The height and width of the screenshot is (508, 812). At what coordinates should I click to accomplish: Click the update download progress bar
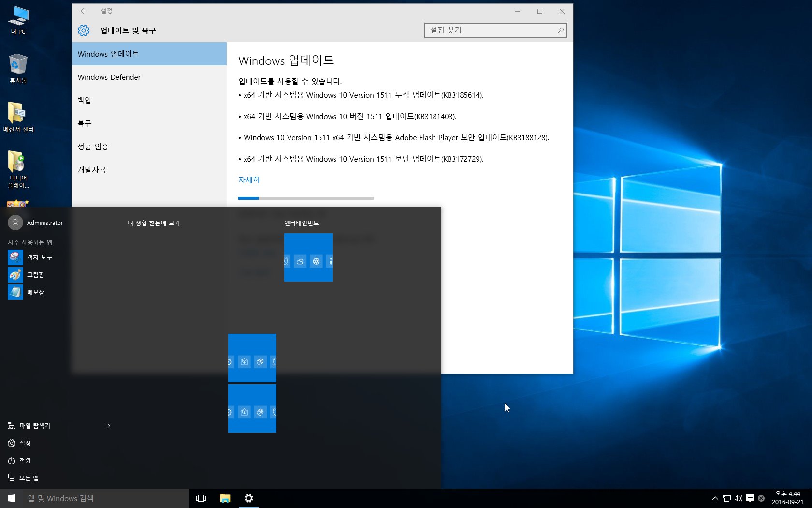point(306,198)
